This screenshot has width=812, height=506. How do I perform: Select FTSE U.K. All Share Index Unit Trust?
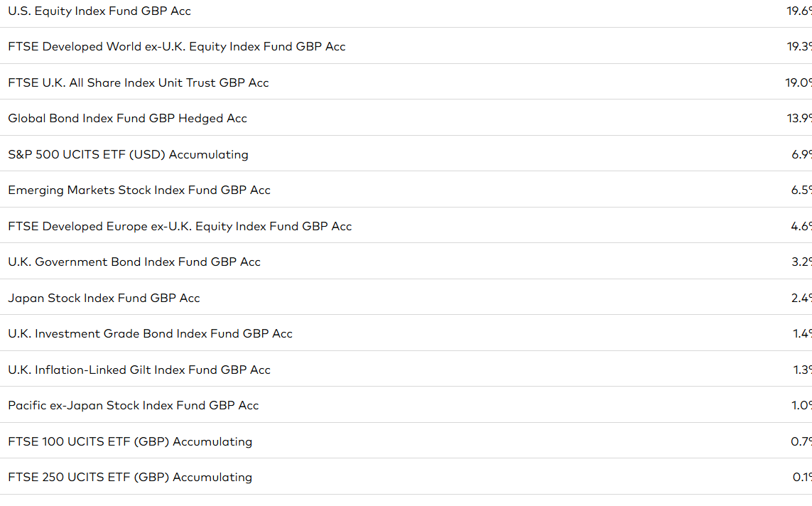[139, 83]
